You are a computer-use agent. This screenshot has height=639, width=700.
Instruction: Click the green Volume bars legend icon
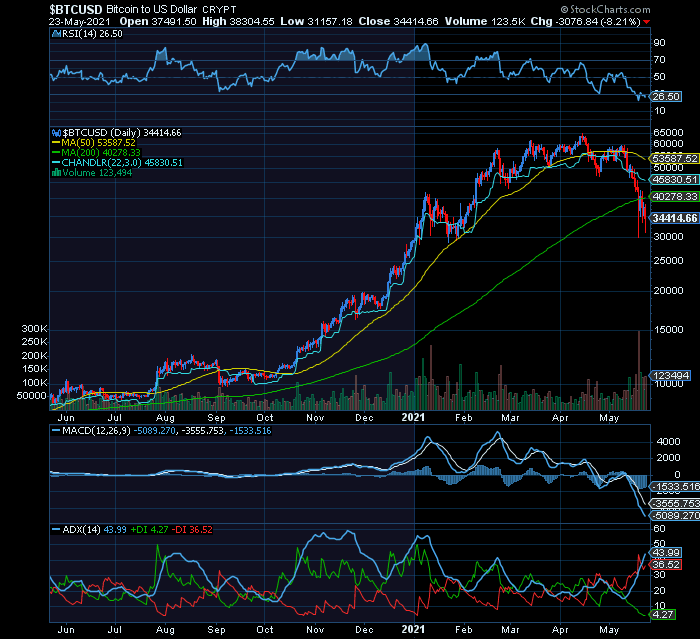56,173
